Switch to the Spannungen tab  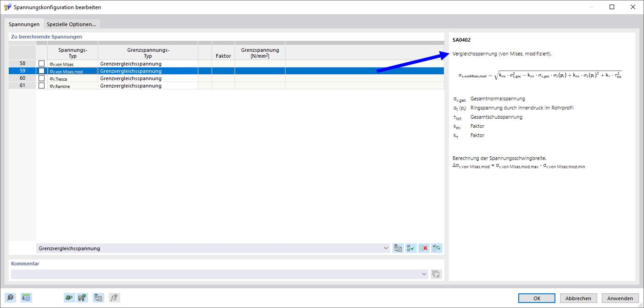pyautogui.click(x=24, y=24)
